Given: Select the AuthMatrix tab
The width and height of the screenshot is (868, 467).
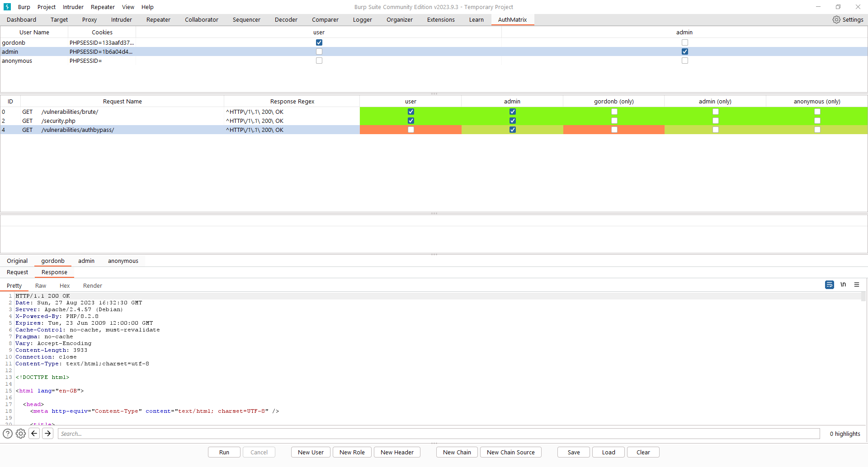Looking at the screenshot, I should tap(513, 19).
